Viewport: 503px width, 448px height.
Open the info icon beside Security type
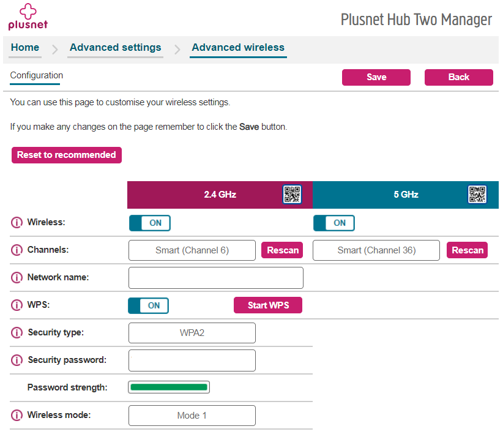pyautogui.click(x=17, y=332)
